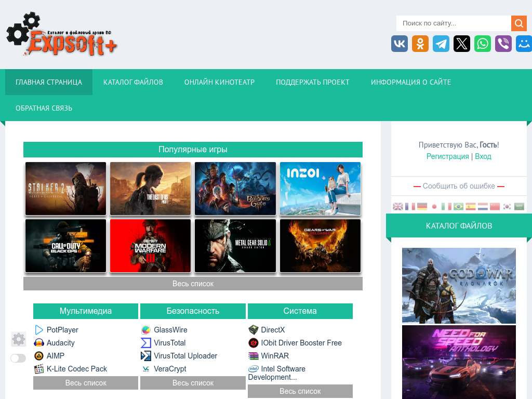Open the Baldur's Gate game thumbnail
The height and width of the screenshot is (399, 532).
(235, 189)
